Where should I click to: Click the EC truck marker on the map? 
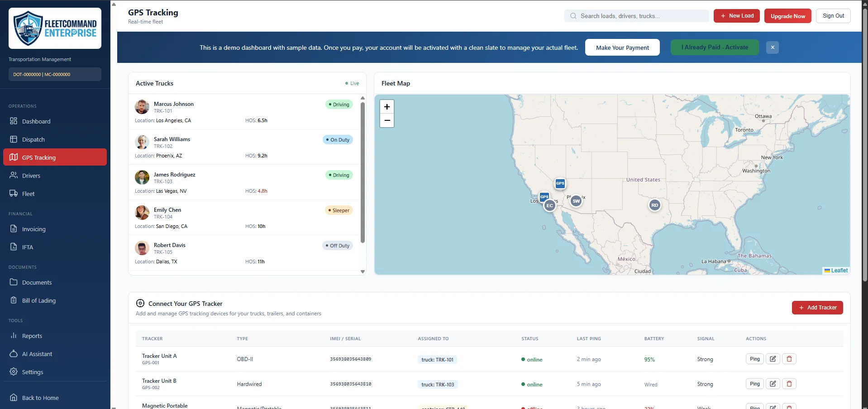pos(549,205)
